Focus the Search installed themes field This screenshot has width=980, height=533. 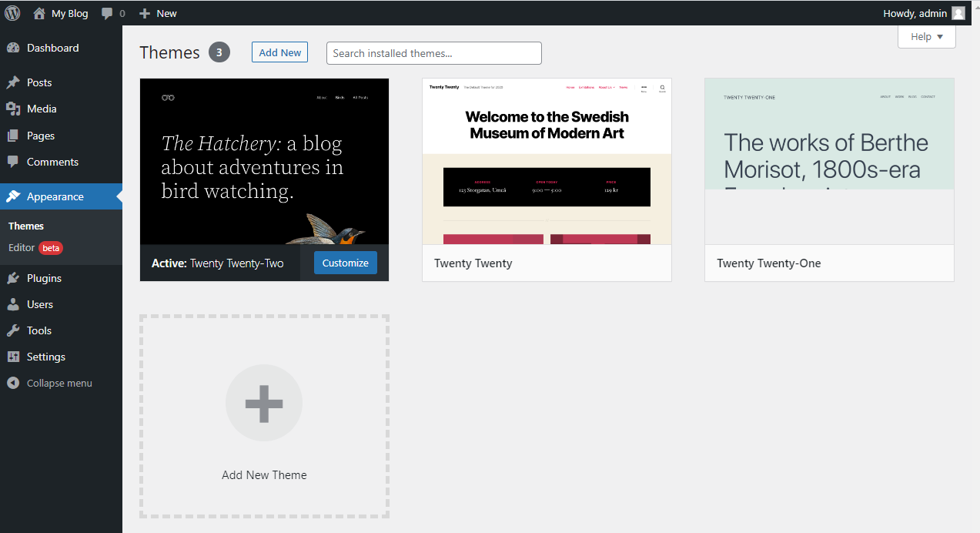[433, 53]
